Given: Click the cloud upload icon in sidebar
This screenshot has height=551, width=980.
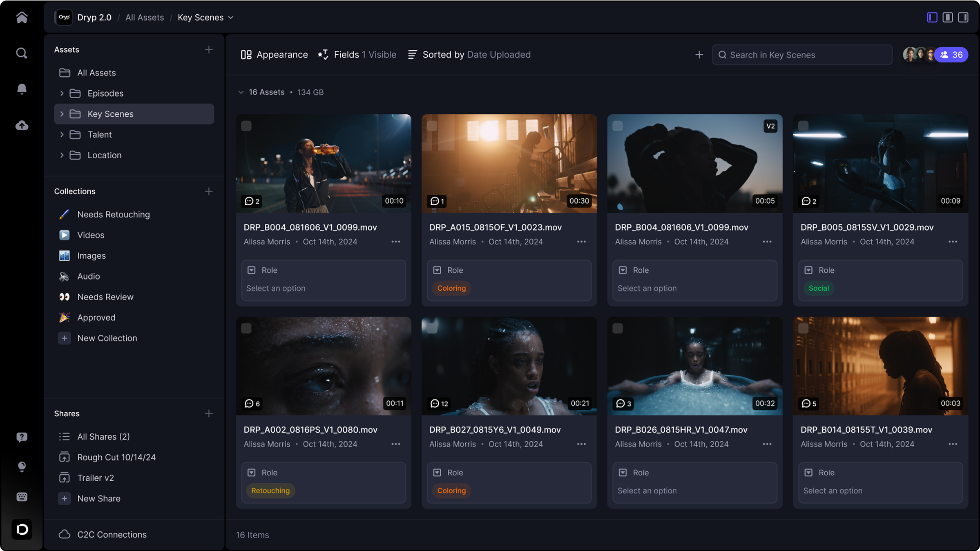Looking at the screenshot, I should pos(22,125).
